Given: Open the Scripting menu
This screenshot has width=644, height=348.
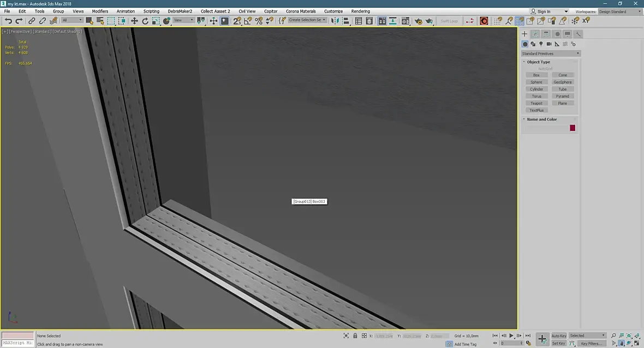Looking at the screenshot, I should [x=151, y=11].
